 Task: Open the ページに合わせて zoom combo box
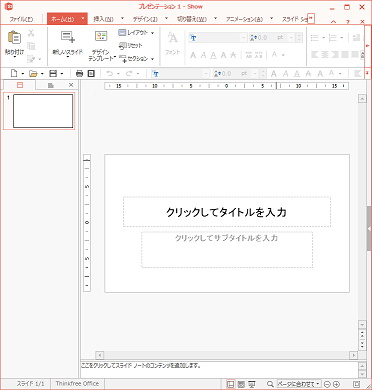pyautogui.click(x=299, y=384)
